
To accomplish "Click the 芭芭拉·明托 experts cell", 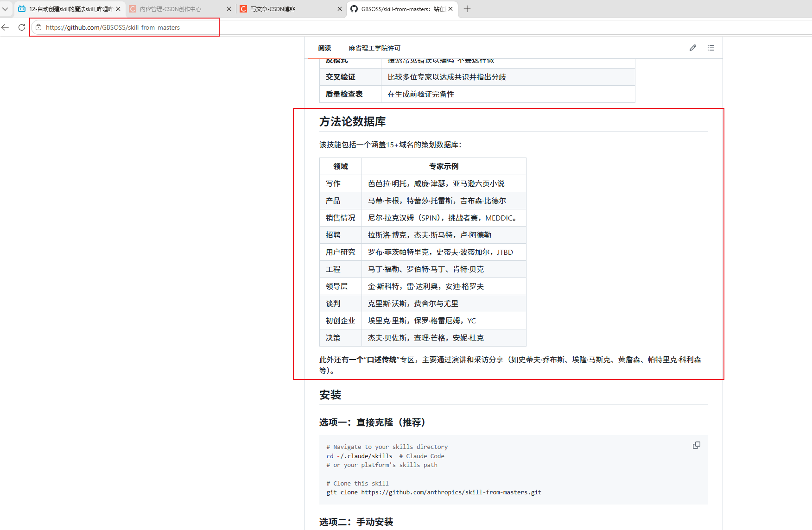I will point(444,183).
